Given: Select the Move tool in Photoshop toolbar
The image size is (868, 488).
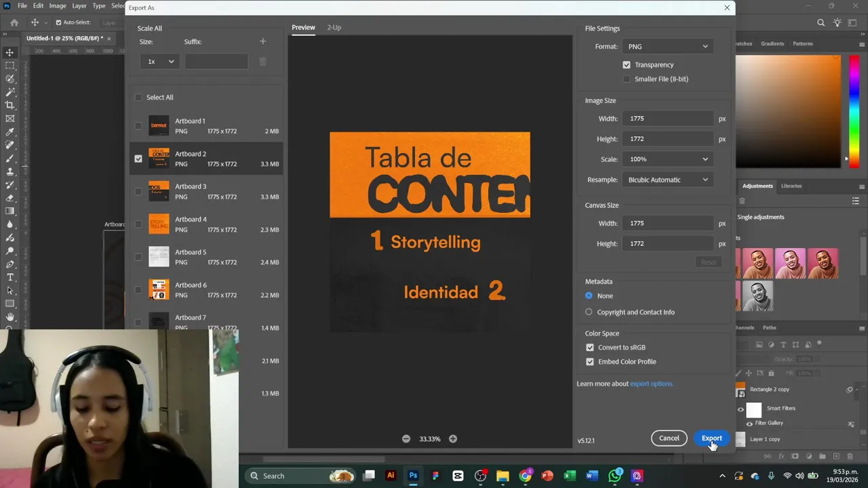Looking at the screenshot, I should [10, 52].
